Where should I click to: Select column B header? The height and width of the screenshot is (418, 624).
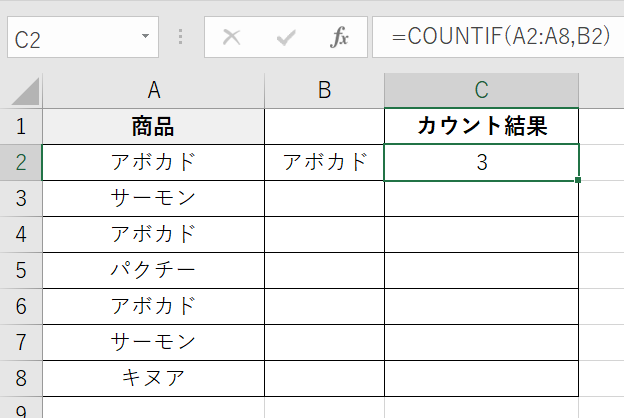324,91
